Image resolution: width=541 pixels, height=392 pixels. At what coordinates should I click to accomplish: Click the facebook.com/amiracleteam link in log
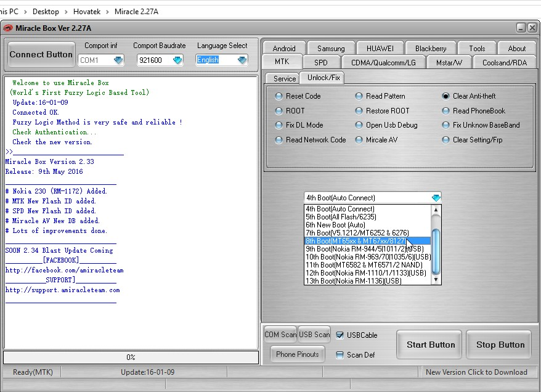point(65,270)
